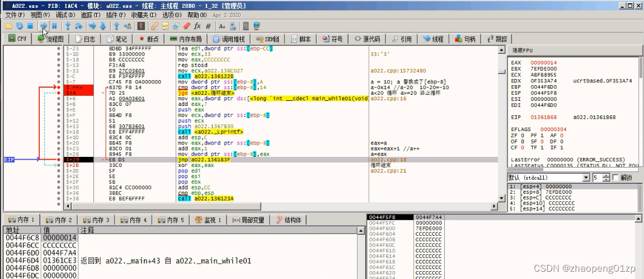Viewport: 644px width, 279px height.
Task: Find intermodular calls with the phone icon
Action: click(233, 26)
